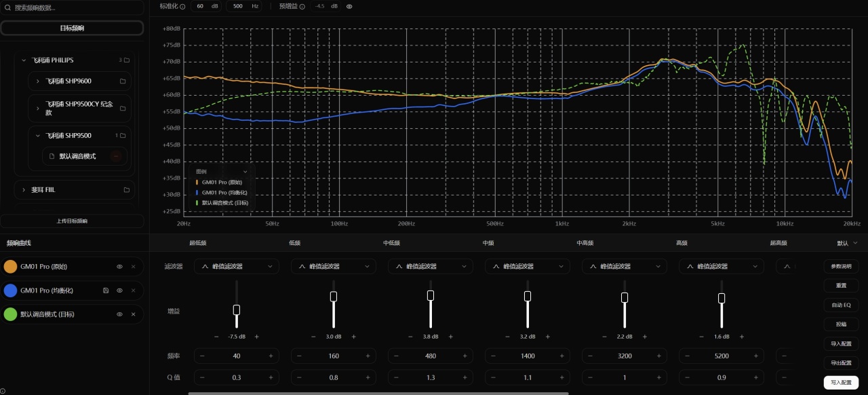
Task: Increase 1400 frequency value with plus
Action: [x=561, y=356]
